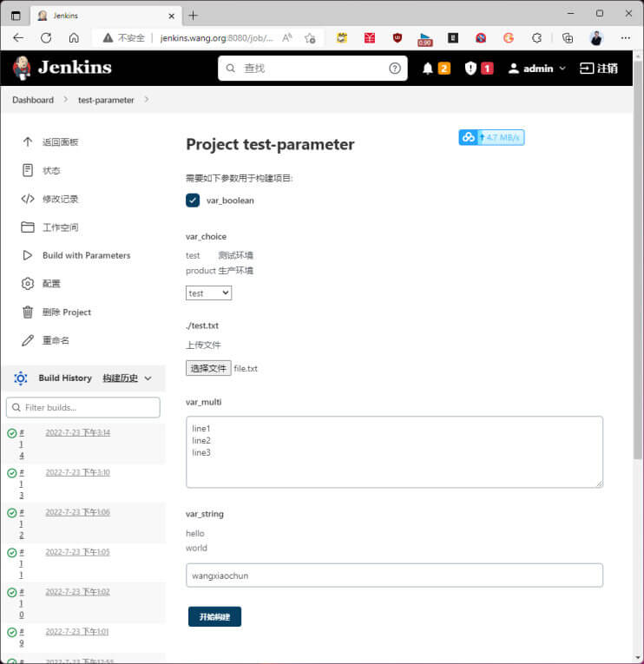Open the 配置 configure gear icon
644x664 pixels.
[28, 284]
